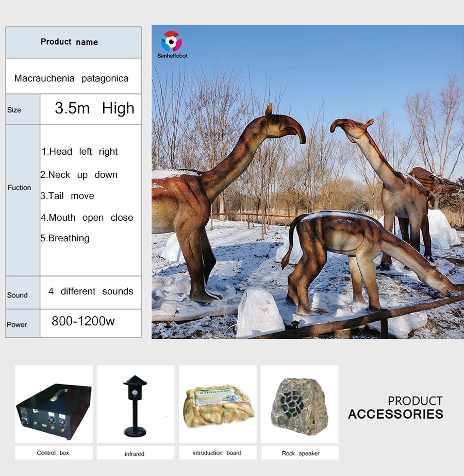Select the Control box product image
The height and width of the screenshot is (476, 464).
pyautogui.click(x=54, y=404)
